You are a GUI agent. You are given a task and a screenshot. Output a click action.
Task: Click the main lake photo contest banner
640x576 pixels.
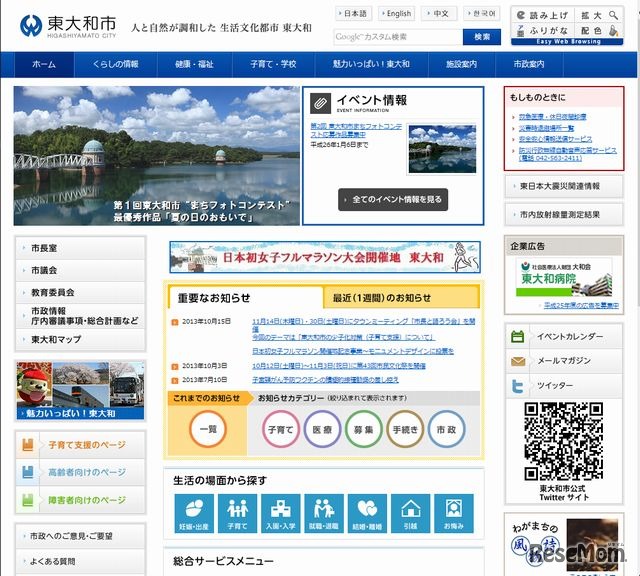click(x=157, y=156)
